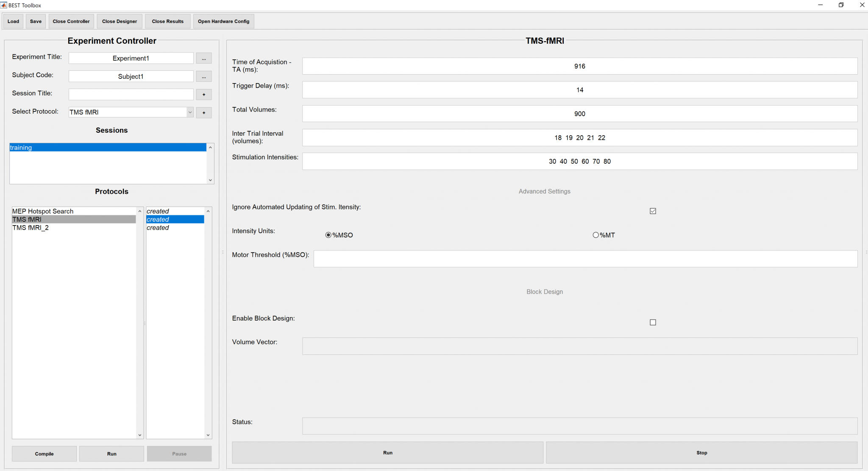The height and width of the screenshot is (471, 868).
Task: Click the Sessions list scroll up arrow
Action: pyautogui.click(x=210, y=147)
